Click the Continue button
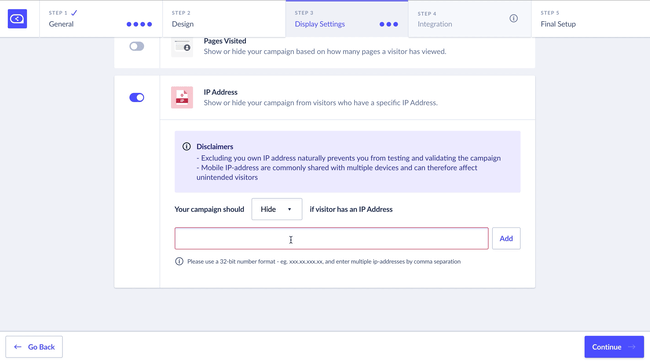Screen dimensions: 650x361 tap(614, 347)
